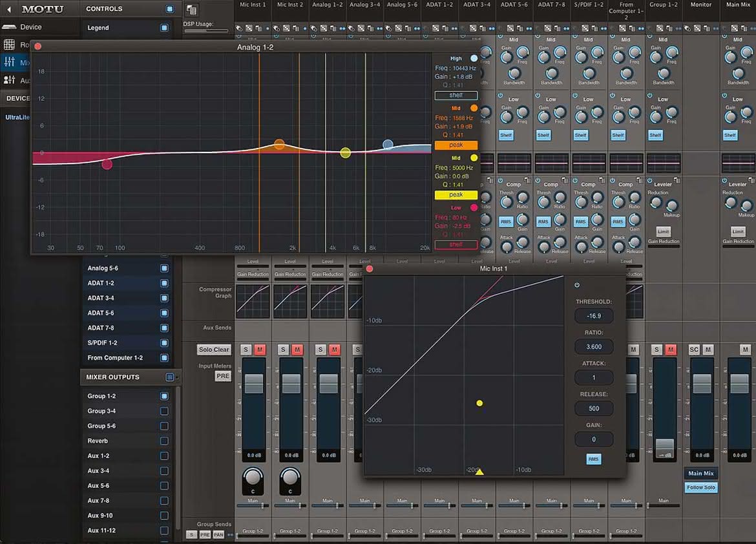Toggle the Follow Solo button
The height and width of the screenshot is (544, 756).
(701, 488)
